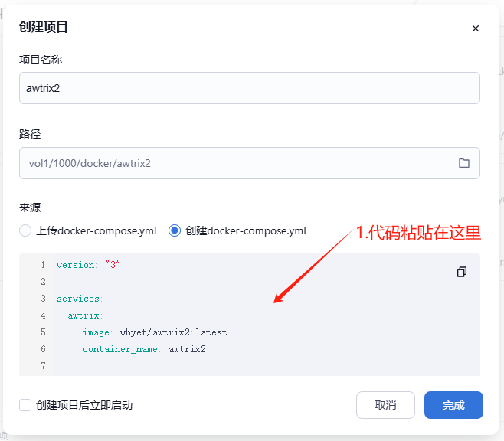
Task: Click the services: line in the code editor
Action: [x=80, y=299]
